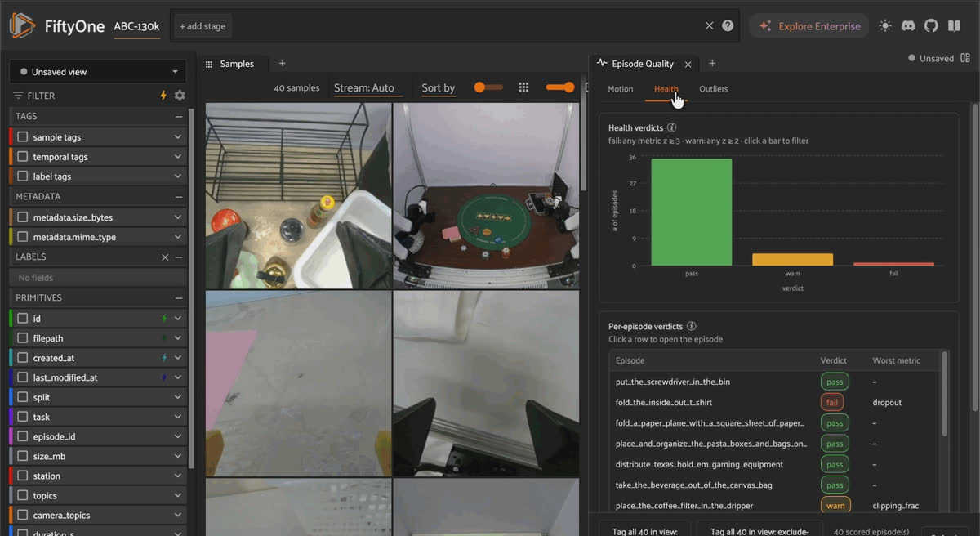Image resolution: width=980 pixels, height=536 pixels.
Task: Close the Episode Quality panel tab
Action: 688,64
